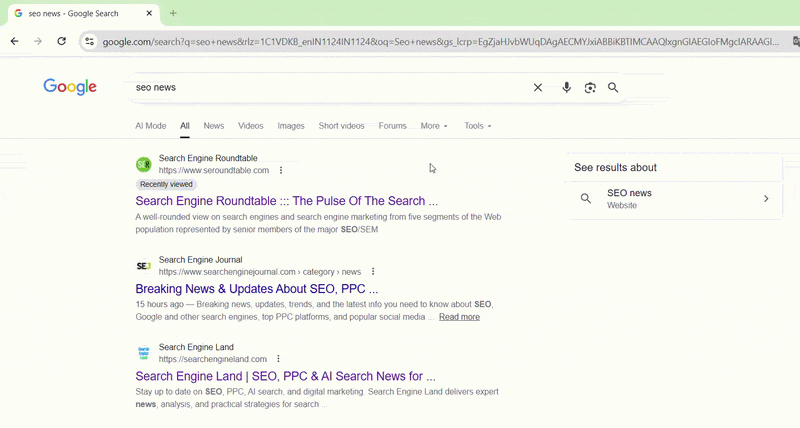This screenshot has width=800, height=428.
Task: Select the All results tab
Action: (185, 126)
